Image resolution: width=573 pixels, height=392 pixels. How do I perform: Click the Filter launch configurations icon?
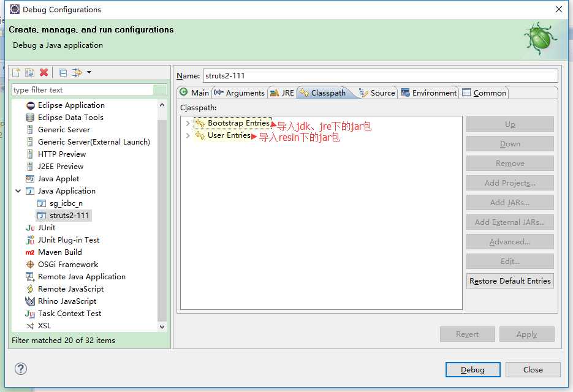pos(77,72)
